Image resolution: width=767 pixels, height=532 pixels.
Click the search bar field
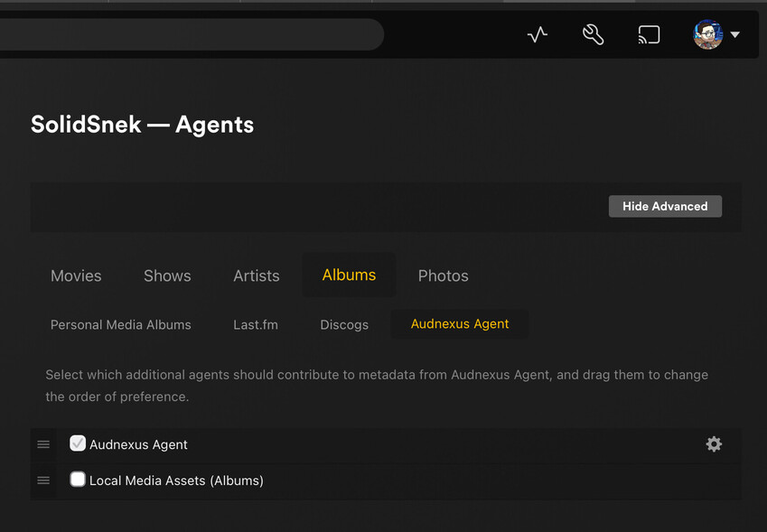(x=192, y=34)
